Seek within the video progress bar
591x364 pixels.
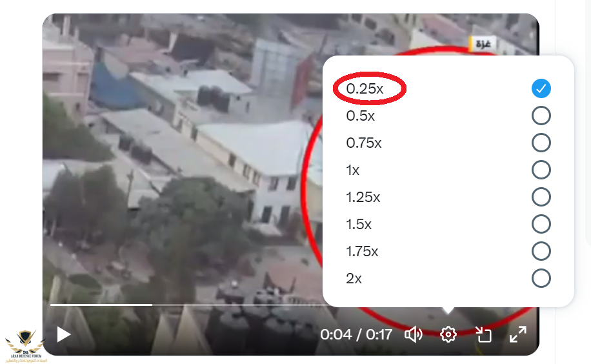pos(186,305)
